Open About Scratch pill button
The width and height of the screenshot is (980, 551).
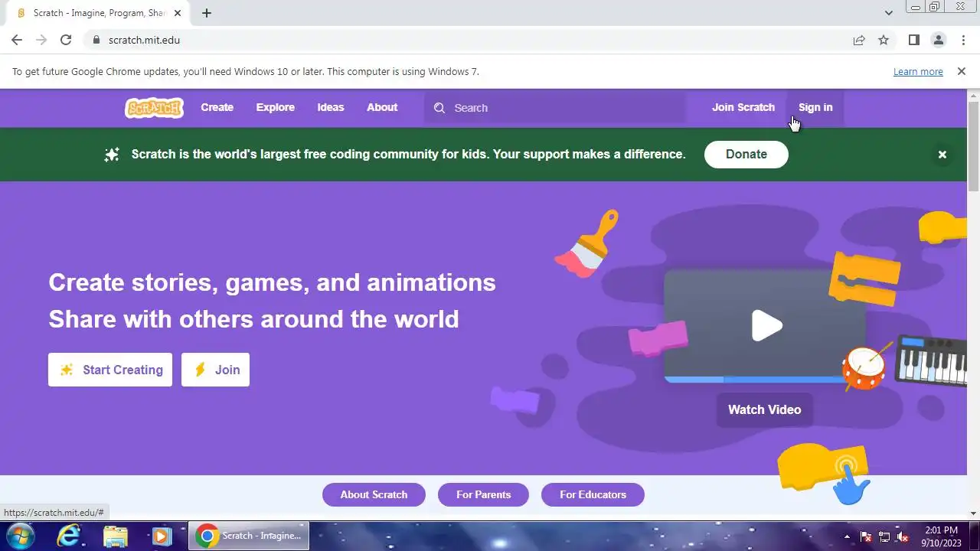tap(374, 494)
